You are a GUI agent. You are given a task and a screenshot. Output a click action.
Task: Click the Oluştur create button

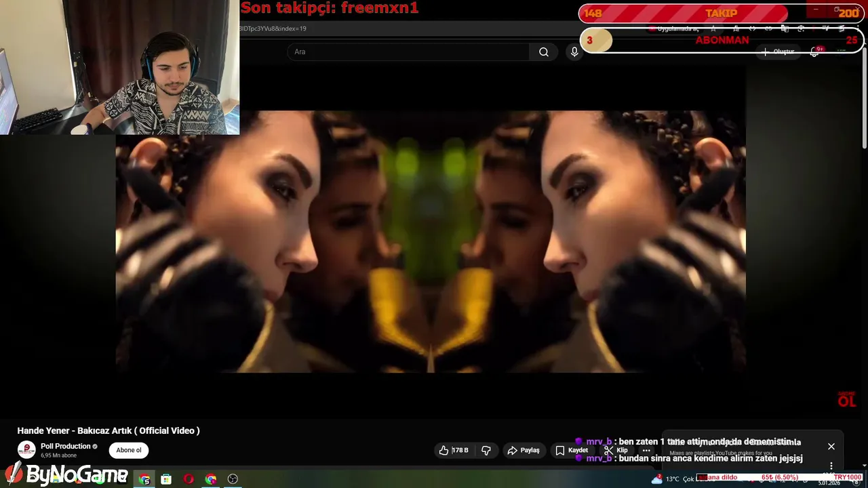(x=778, y=52)
